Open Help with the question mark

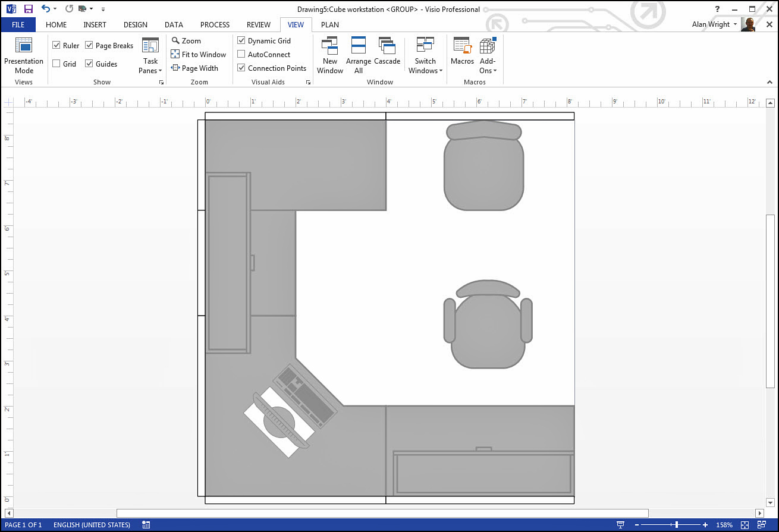pyautogui.click(x=718, y=9)
